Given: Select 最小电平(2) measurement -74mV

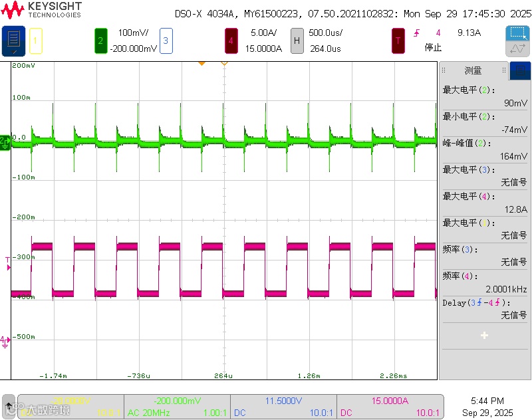Looking at the screenshot, I should pyautogui.click(x=485, y=123).
